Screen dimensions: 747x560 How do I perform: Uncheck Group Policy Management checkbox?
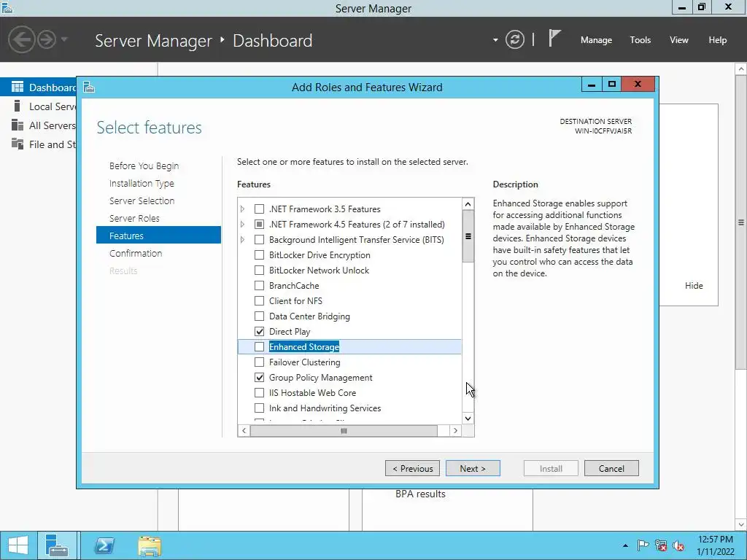(x=259, y=377)
